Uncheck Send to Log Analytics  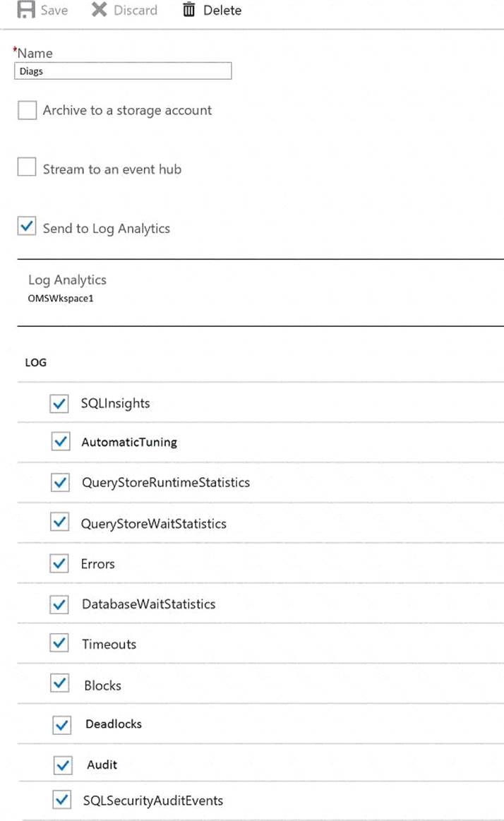pos(27,227)
